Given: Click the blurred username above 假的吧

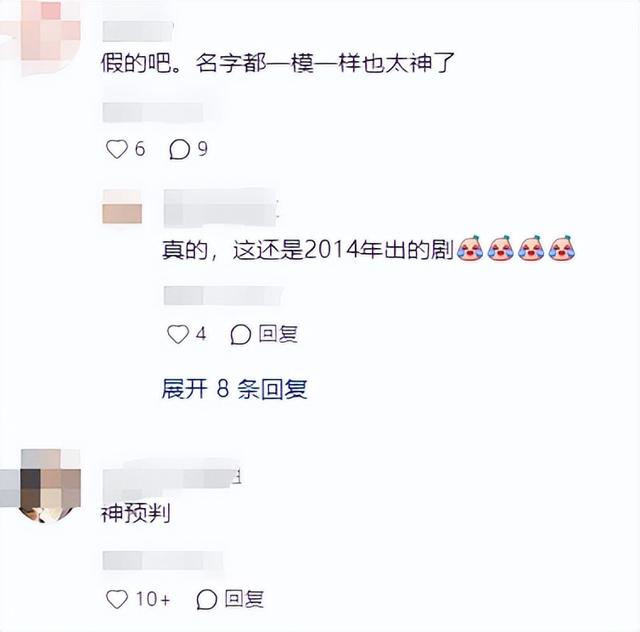Looking at the screenshot, I should coord(138,31).
